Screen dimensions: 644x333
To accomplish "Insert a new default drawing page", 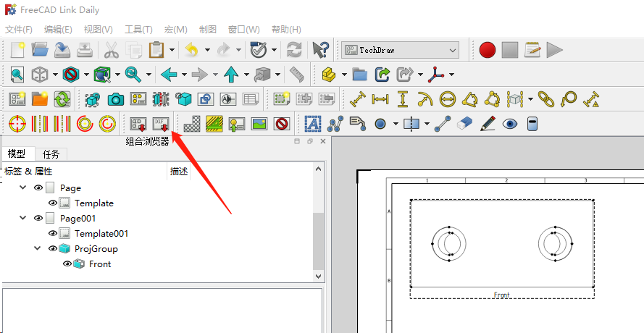I will 17,99.
